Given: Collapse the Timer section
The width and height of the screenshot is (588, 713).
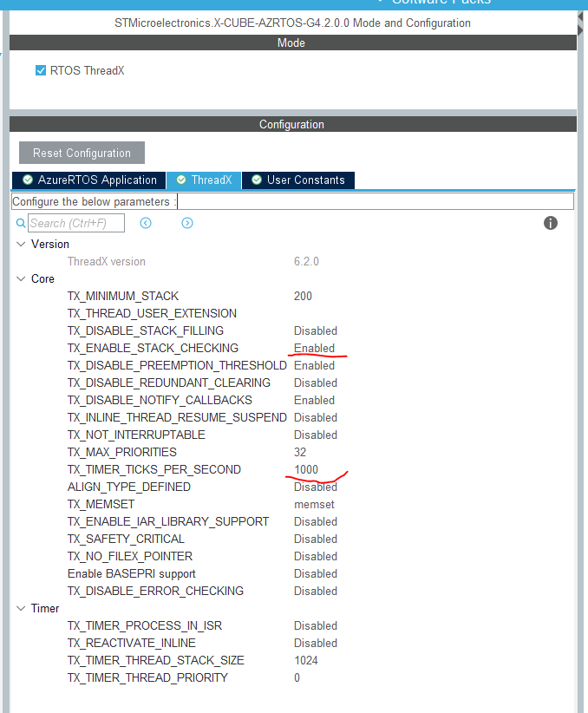Looking at the screenshot, I should [x=21, y=608].
